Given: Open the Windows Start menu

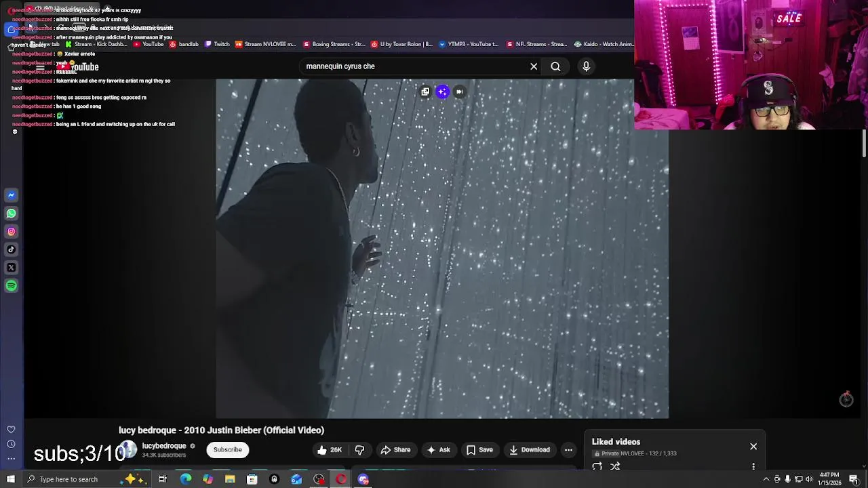Looking at the screenshot, I should pos(10,479).
